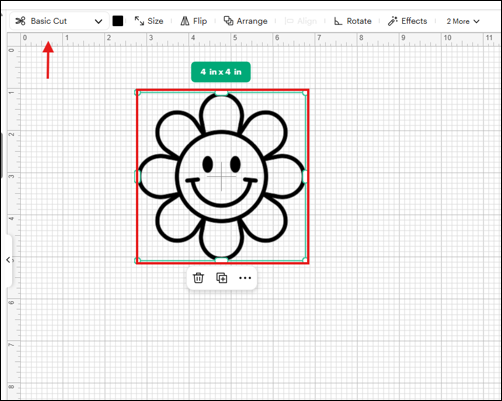Viewport: 502px width, 401px height.
Task: Open the three-dots more options menu
Action: [x=245, y=278]
